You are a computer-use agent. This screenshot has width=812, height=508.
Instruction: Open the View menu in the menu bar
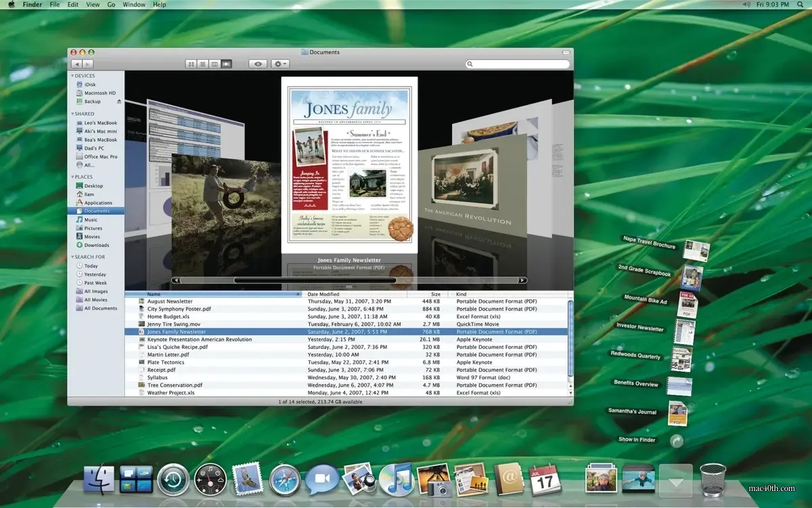coord(93,5)
